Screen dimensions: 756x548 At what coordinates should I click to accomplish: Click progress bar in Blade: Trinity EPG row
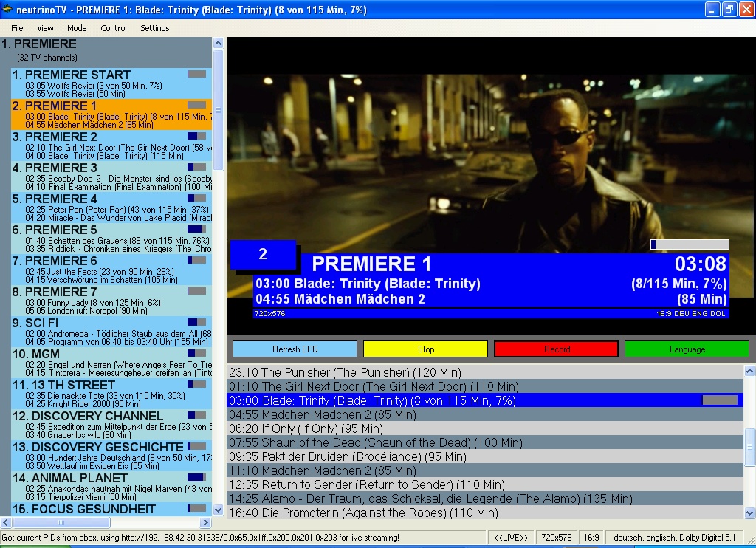720,400
